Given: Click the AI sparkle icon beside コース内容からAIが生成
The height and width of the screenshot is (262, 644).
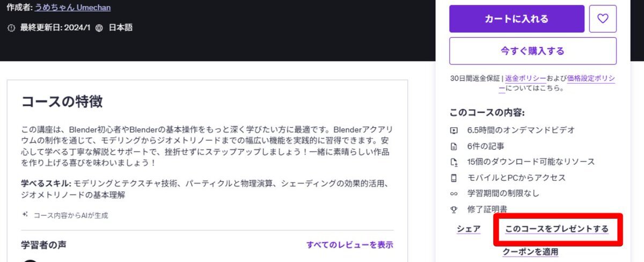Looking at the screenshot, I should tap(25, 215).
